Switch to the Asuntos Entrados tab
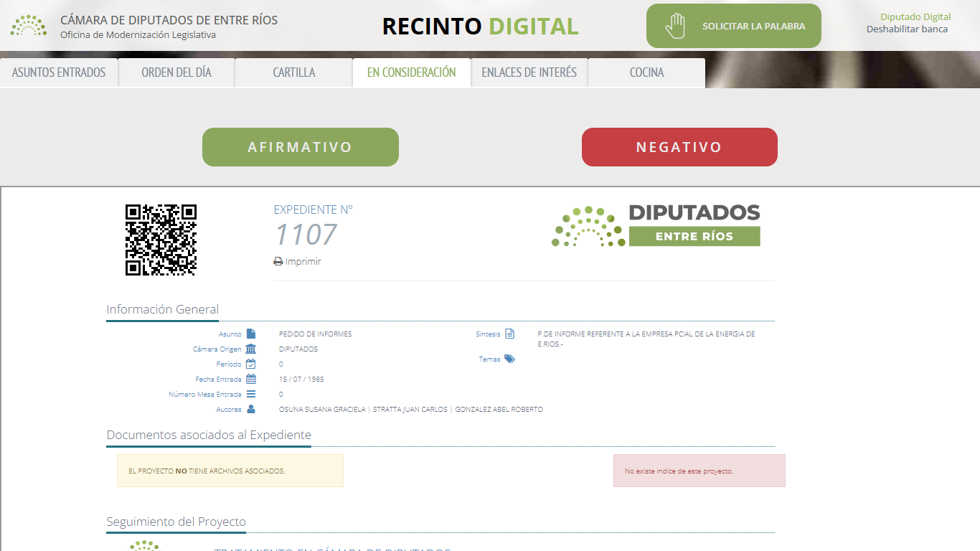Image resolution: width=980 pixels, height=551 pixels. pyautogui.click(x=58, y=72)
